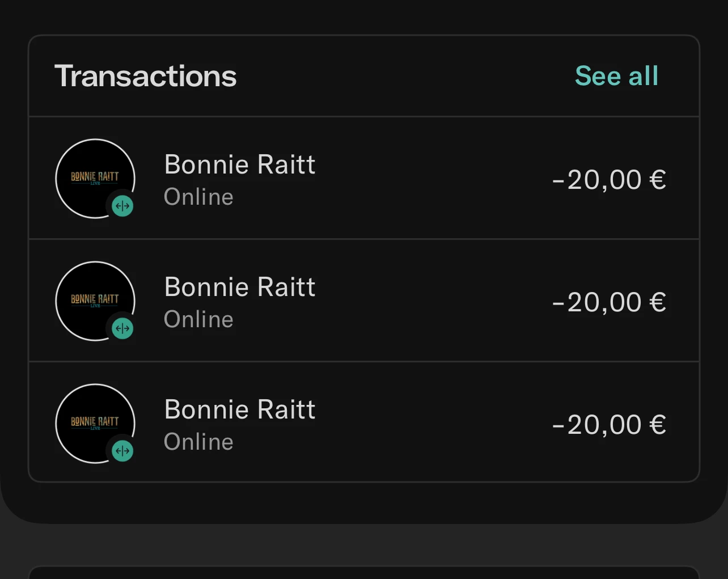Tap the third Bonnie Raitt transaction name
728x579 pixels.
pos(240,409)
